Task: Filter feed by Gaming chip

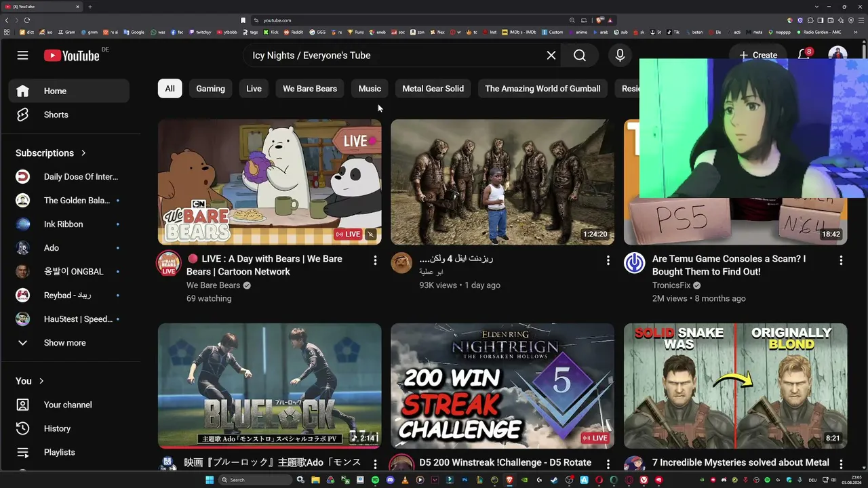Action: (x=210, y=89)
